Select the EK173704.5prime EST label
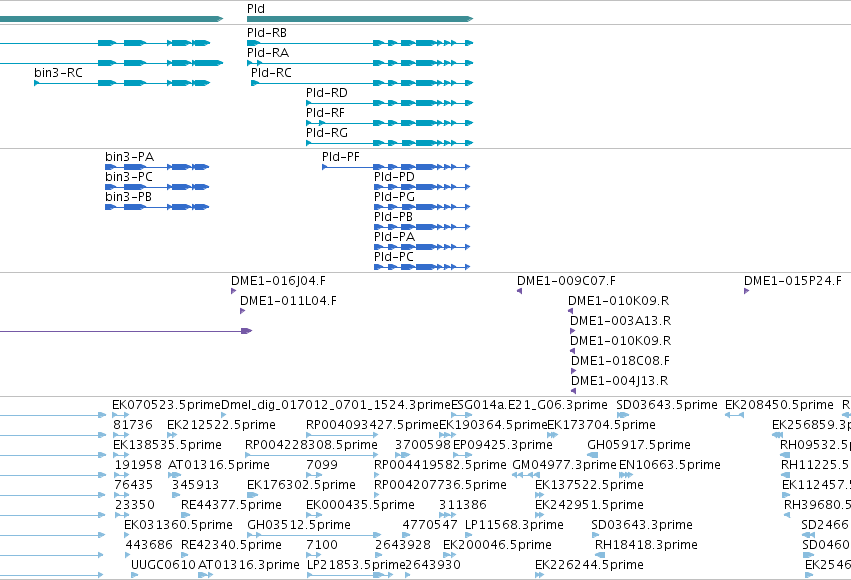The image size is (851, 580). point(601,425)
